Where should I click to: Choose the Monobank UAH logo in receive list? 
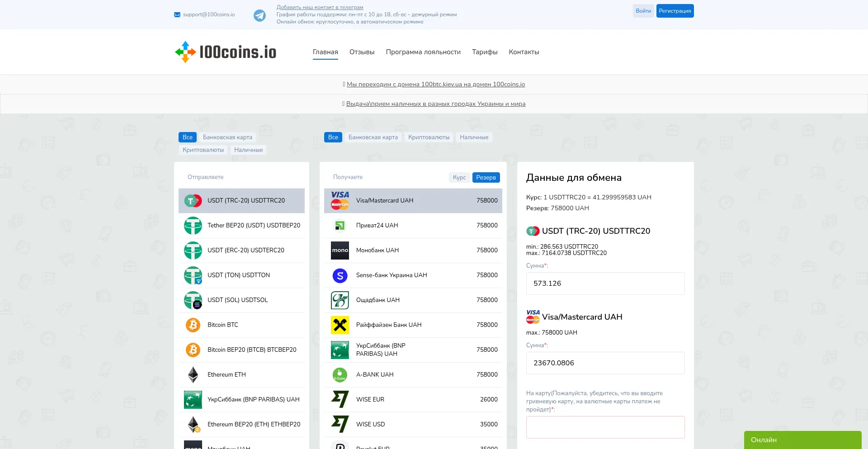click(340, 250)
